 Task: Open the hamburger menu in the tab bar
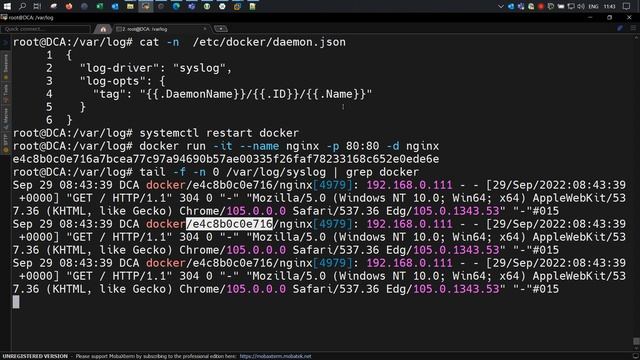tap(633, 28)
